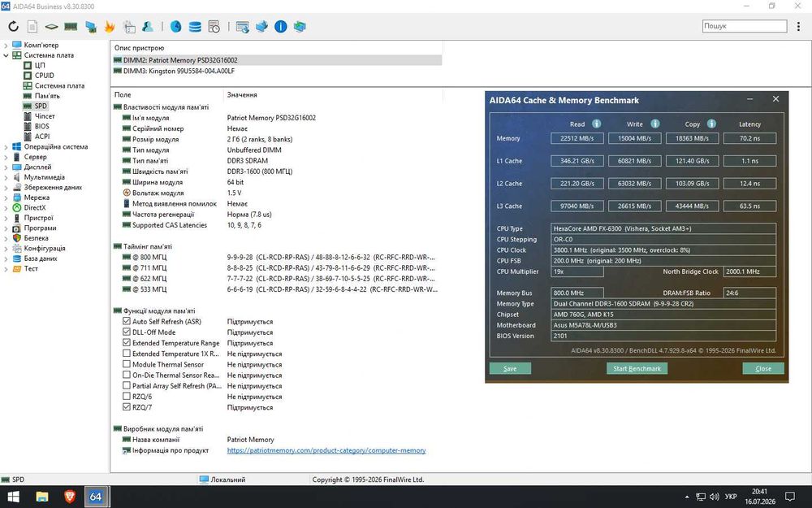
Task: Click the scheduled report clock icon
Action: (214, 27)
